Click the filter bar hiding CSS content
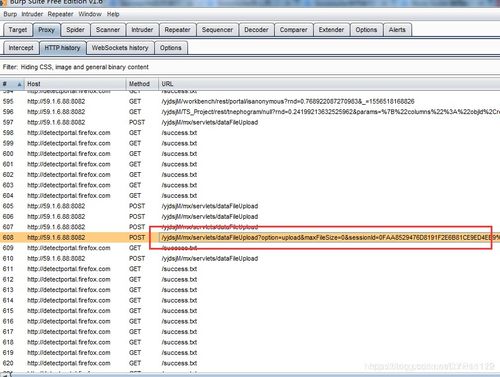 pyautogui.click(x=250, y=67)
